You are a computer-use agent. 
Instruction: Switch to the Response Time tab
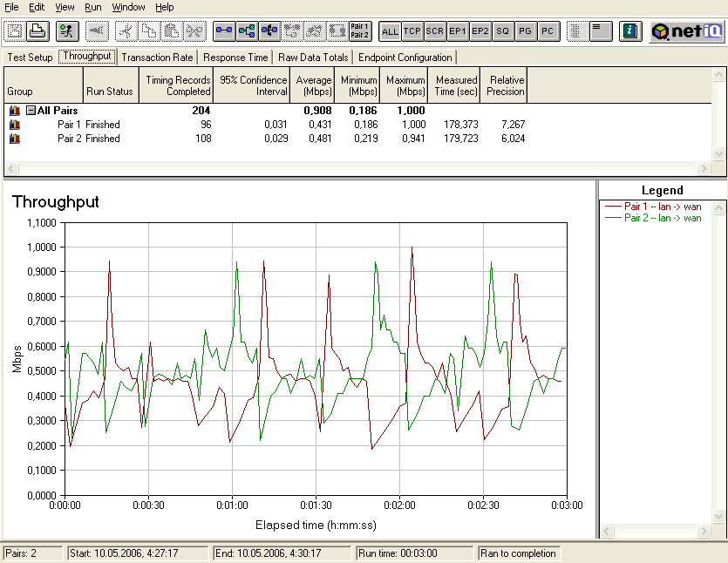[x=235, y=58]
